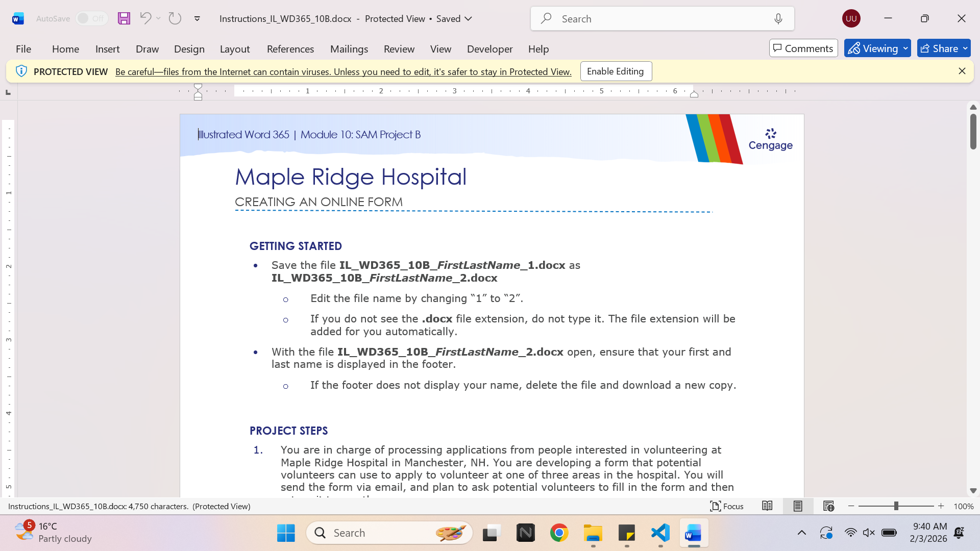This screenshot has height=551, width=980.
Task: Switch to Read Mode view icon
Action: tap(767, 506)
